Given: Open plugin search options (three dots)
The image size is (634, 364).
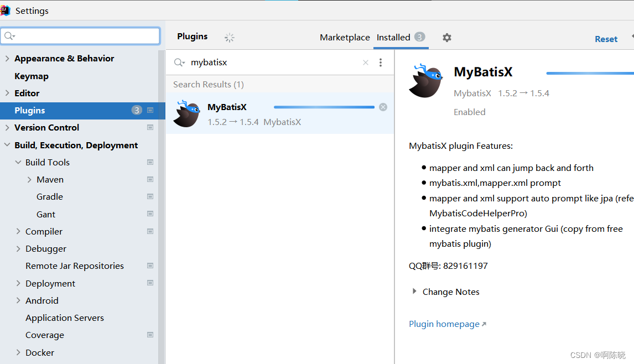Looking at the screenshot, I should 381,63.
